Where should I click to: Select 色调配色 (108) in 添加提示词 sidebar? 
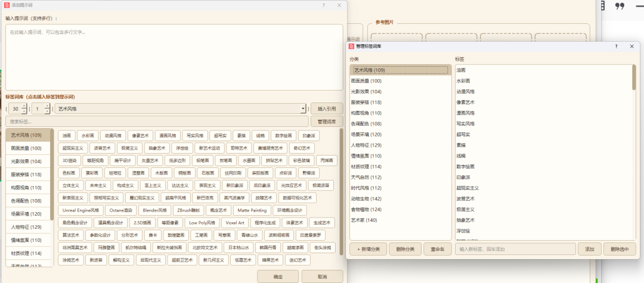(27, 201)
